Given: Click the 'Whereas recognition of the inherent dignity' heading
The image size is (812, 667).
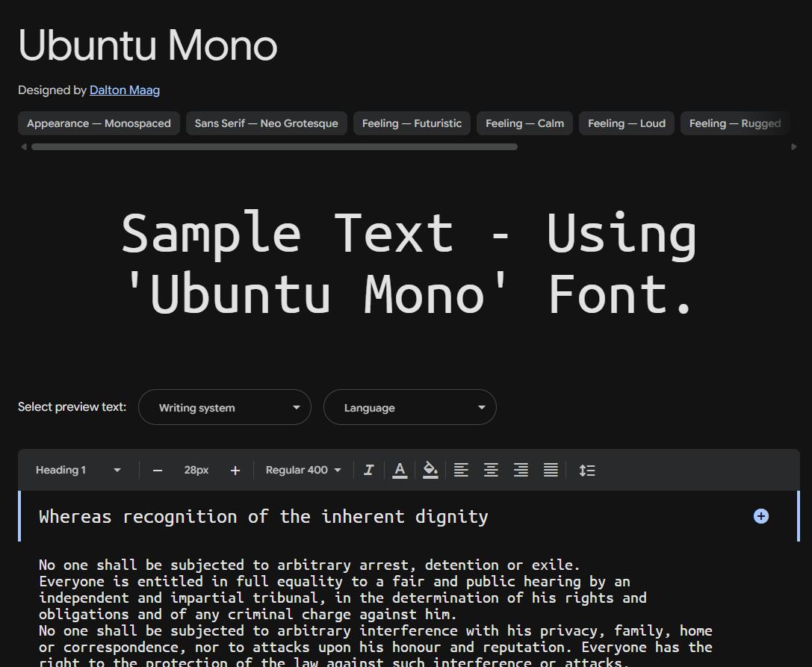Looking at the screenshot, I should click(x=264, y=517).
